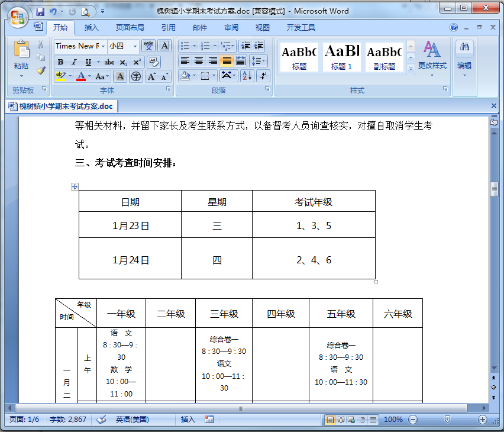Apply text highlight color
This screenshot has height=432, width=504.
point(61,76)
